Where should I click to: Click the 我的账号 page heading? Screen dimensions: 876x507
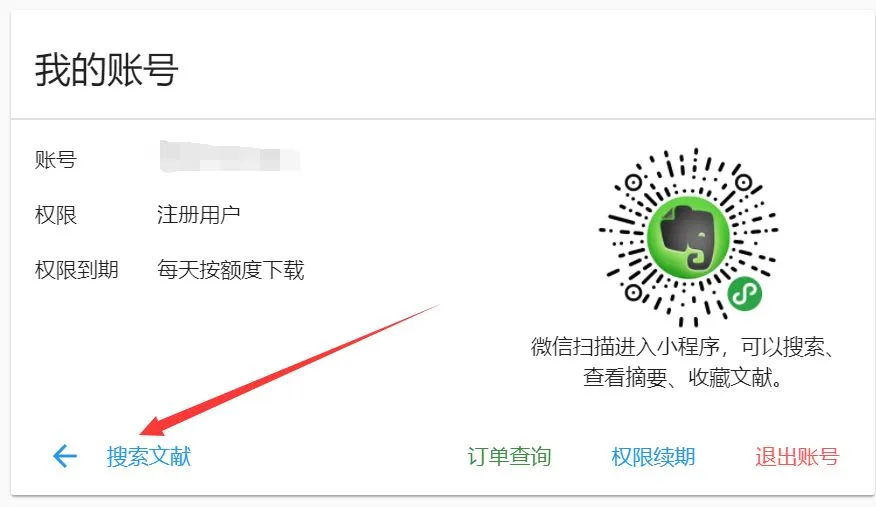106,70
